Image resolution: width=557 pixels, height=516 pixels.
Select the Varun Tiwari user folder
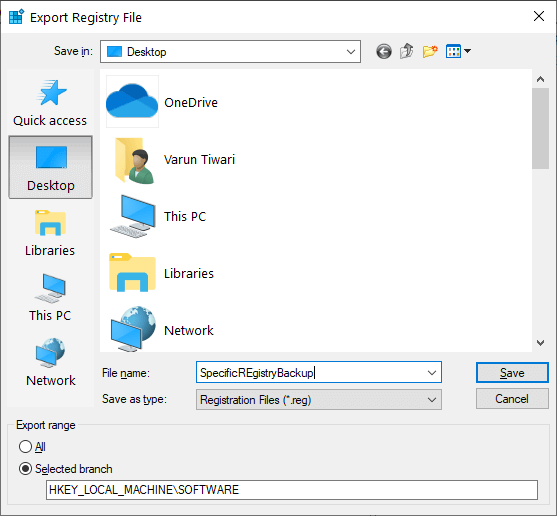pyautogui.click(x=172, y=159)
